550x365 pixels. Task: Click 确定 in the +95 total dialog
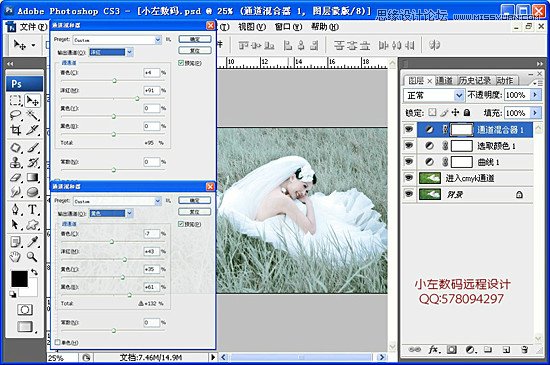195,39
